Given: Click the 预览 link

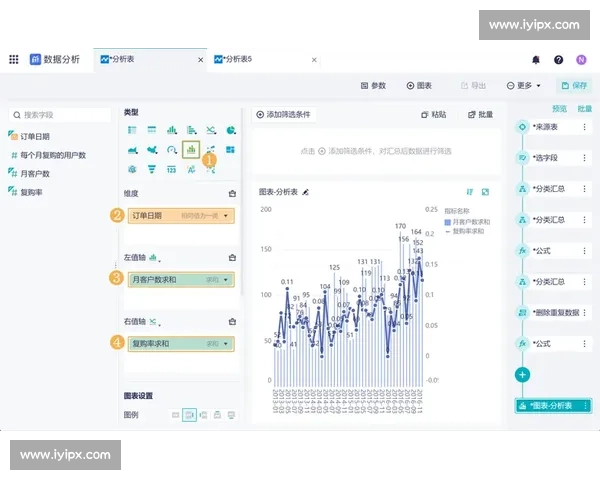Looking at the screenshot, I should tap(559, 109).
